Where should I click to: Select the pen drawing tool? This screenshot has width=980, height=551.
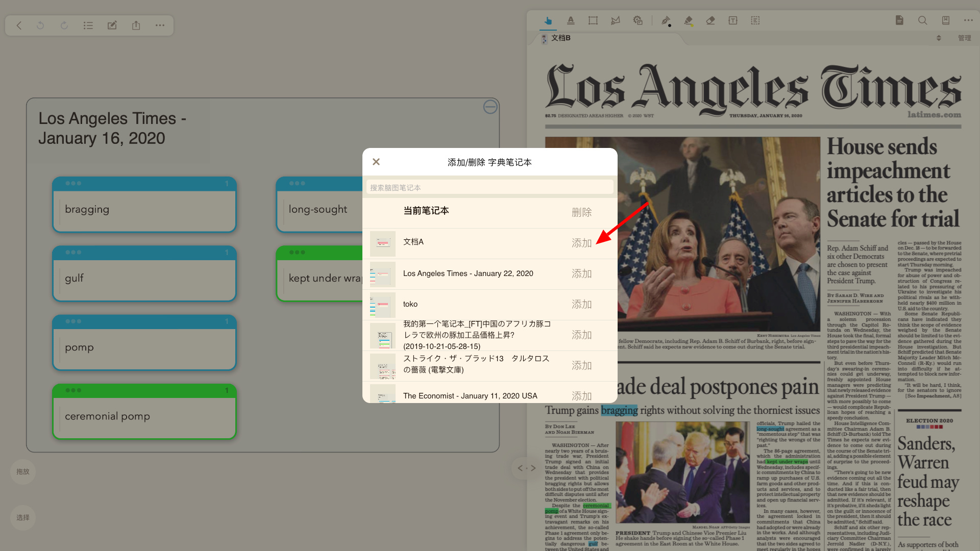(x=666, y=21)
